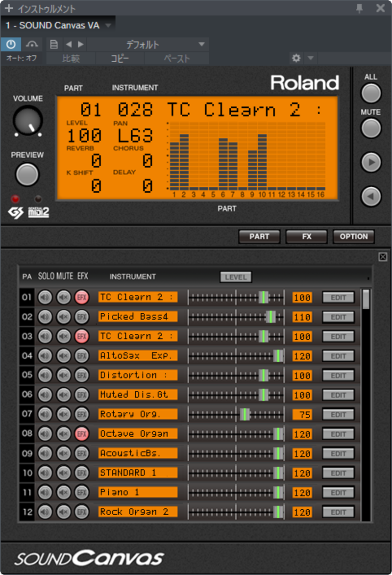Open instrument selector for Picked Bass4
Screen dimensions: 392x575
tap(138, 317)
